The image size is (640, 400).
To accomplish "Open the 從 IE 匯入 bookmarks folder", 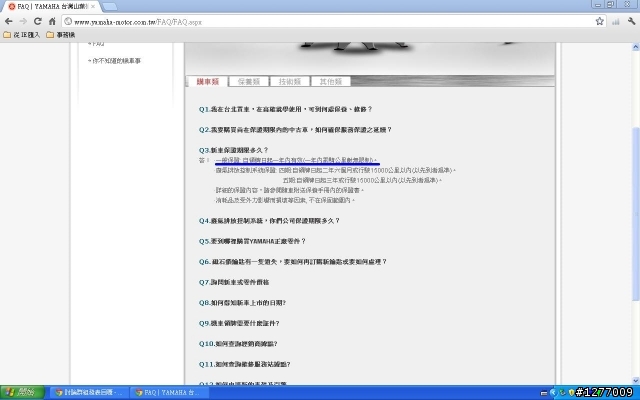I will (x=22, y=35).
